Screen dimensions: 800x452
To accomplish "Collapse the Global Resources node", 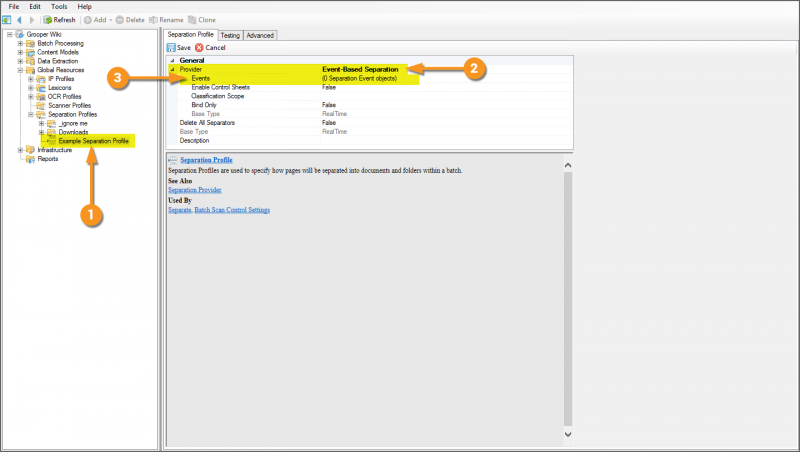I will [x=20, y=70].
